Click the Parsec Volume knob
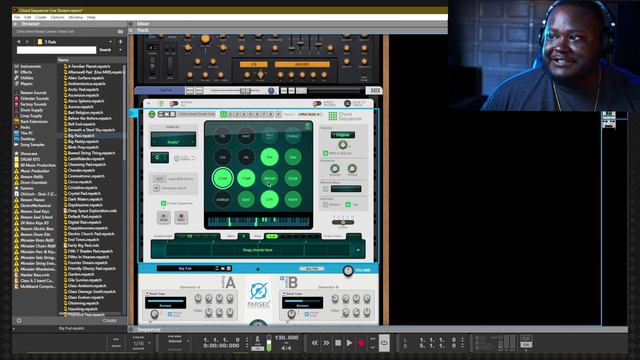640x360 pixels. [x=348, y=271]
